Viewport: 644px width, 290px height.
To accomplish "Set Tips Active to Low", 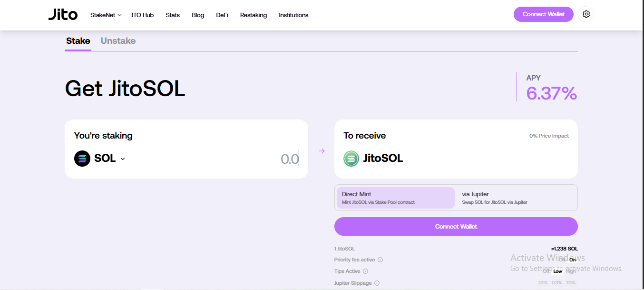I will tap(557, 271).
